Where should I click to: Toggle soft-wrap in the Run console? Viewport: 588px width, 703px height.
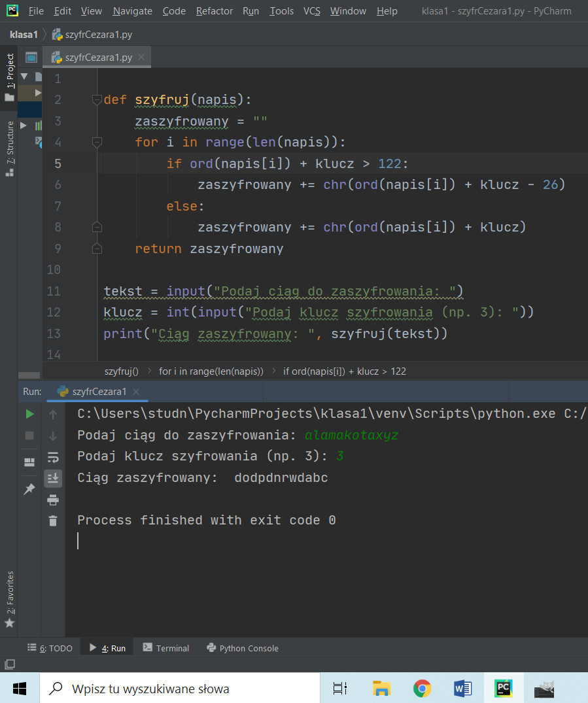[x=53, y=457]
